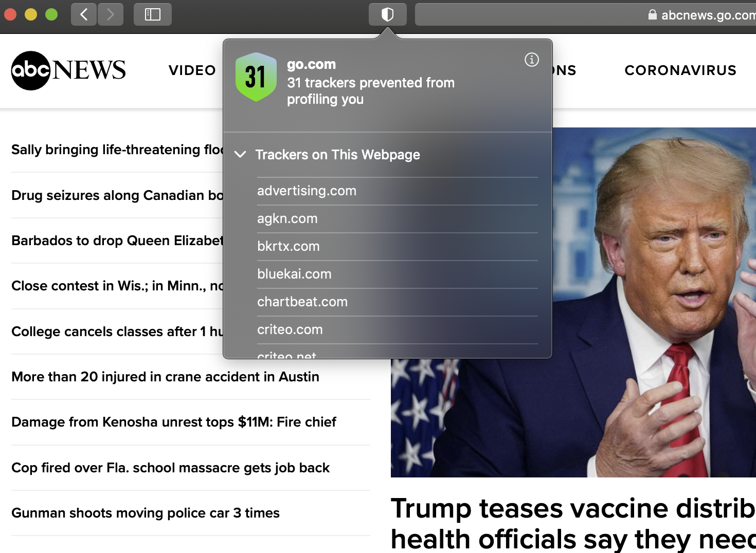This screenshot has width=756, height=553.
Task: Open the ABC News logo homepage
Action: (68, 70)
